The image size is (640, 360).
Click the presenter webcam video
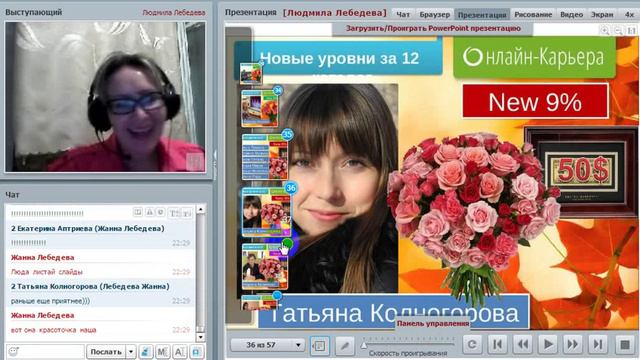tap(105, 97)
